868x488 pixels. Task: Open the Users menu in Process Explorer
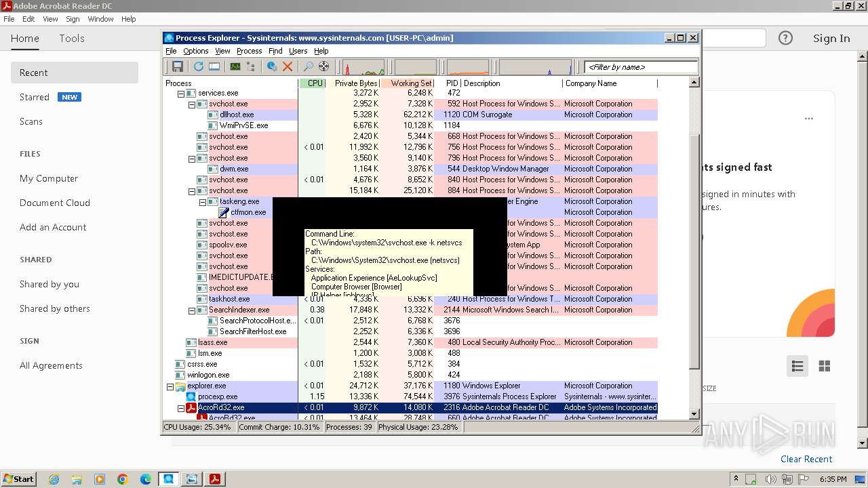(x=298, y=51)
